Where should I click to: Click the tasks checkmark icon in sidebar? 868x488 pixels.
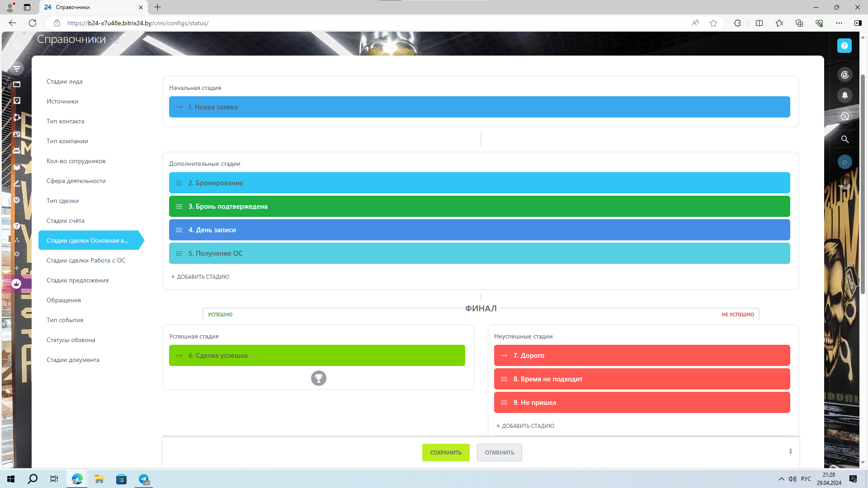[17, 101]
